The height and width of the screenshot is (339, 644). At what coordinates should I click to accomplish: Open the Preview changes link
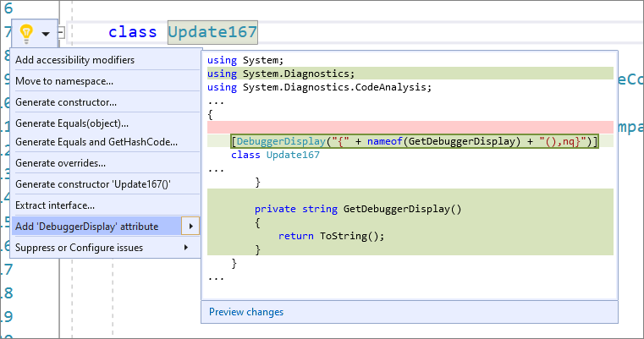[246, 312]
